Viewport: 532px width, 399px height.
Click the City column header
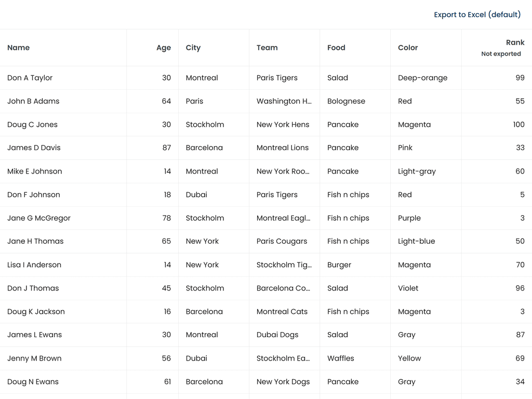(x=193, y=47)
